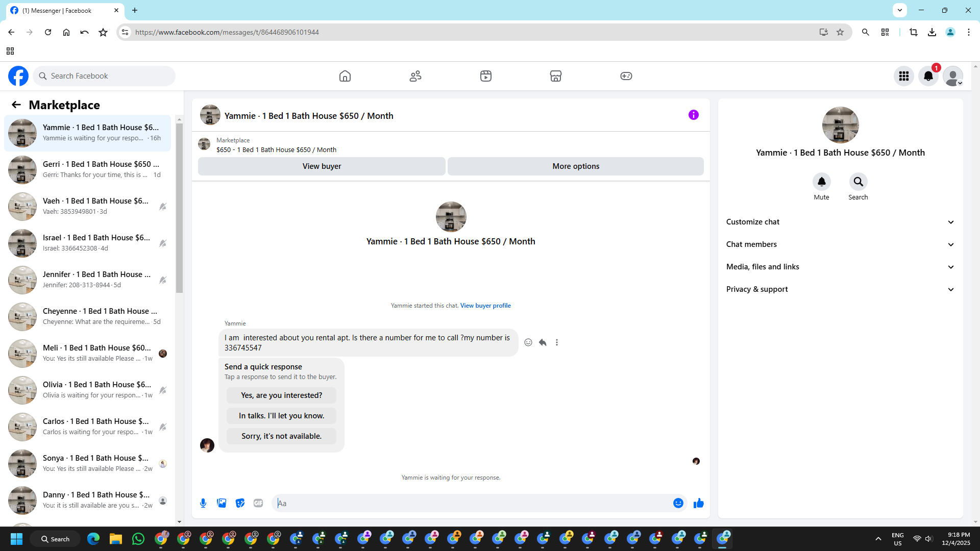Open Gerri's conversation in the list
Screen dimensions: 980x551
coord(88,169)
